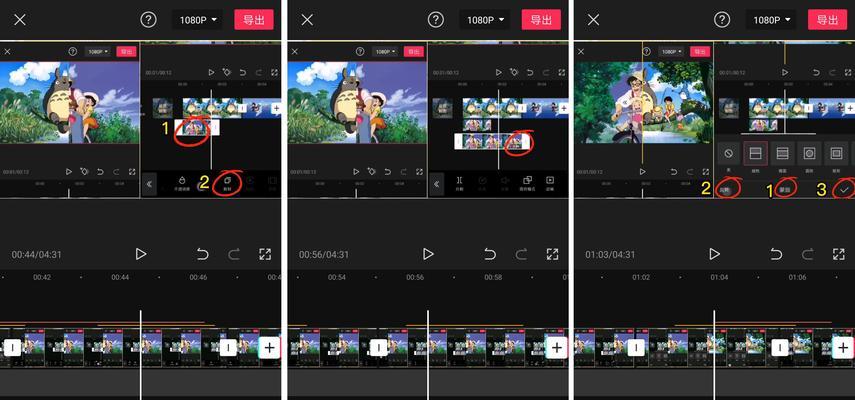Jump to the 00:58 ruler mark
Screen dimensions: 855x400
pos(493,277)
